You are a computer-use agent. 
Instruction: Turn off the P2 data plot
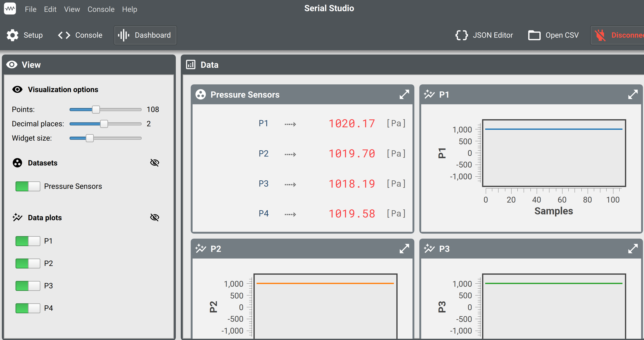click(x=28, y=263)
